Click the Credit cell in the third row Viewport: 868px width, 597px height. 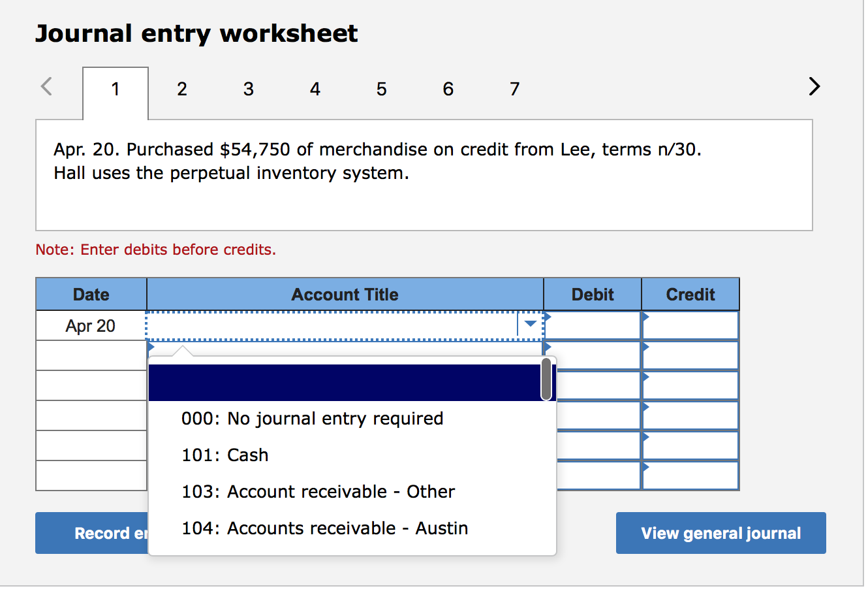(x=690, y=385)
